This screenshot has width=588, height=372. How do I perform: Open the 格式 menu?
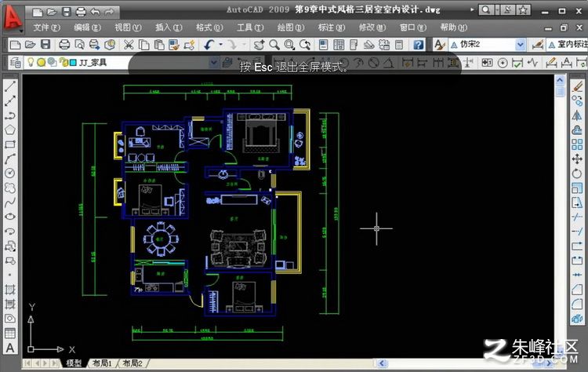[x=209, y=27]
